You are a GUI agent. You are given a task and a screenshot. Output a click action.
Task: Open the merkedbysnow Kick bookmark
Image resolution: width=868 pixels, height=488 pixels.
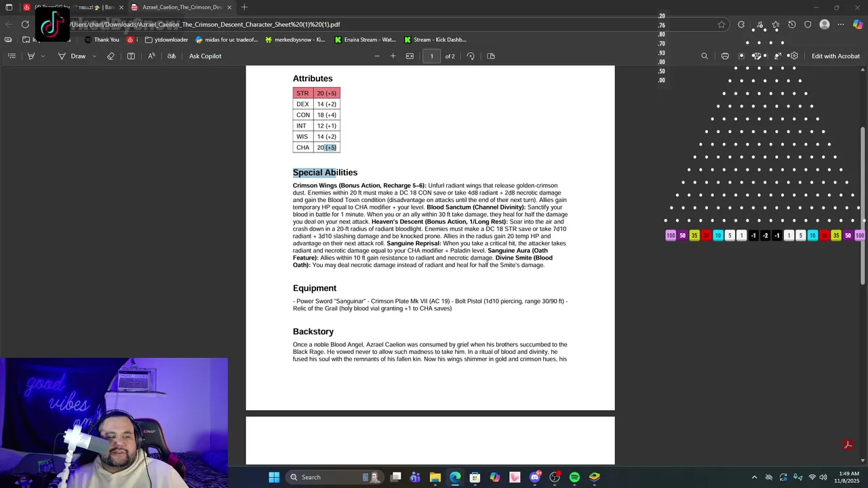[295, 40]
